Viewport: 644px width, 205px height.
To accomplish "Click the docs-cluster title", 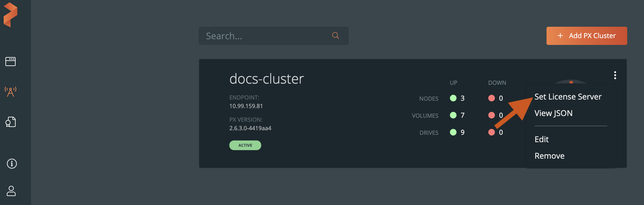I will tap(267, 79).
